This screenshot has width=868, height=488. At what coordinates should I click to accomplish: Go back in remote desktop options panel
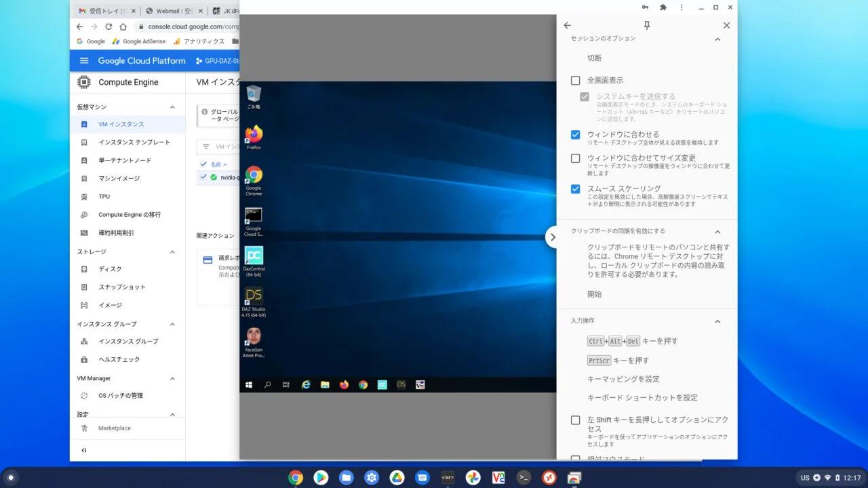tap(568, 25)
